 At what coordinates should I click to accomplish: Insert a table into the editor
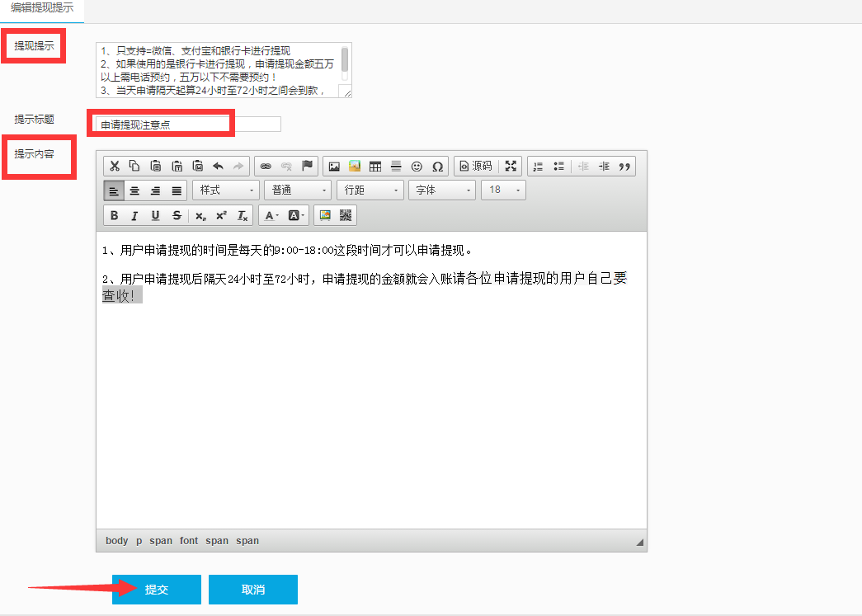point(375,166)
